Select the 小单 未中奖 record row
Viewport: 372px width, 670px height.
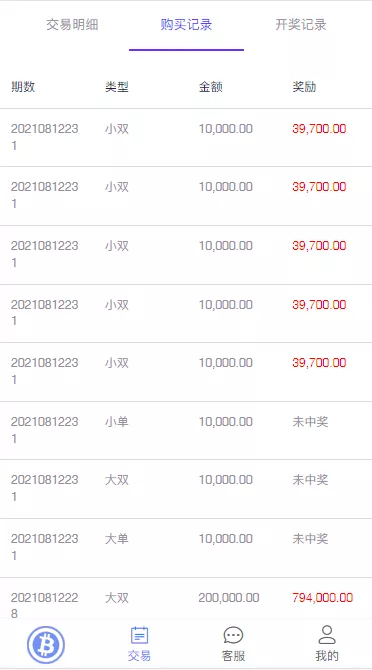[186, 430]
